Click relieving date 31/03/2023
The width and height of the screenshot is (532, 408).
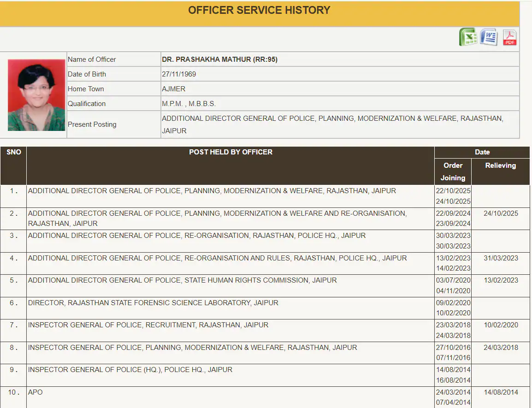501,258
